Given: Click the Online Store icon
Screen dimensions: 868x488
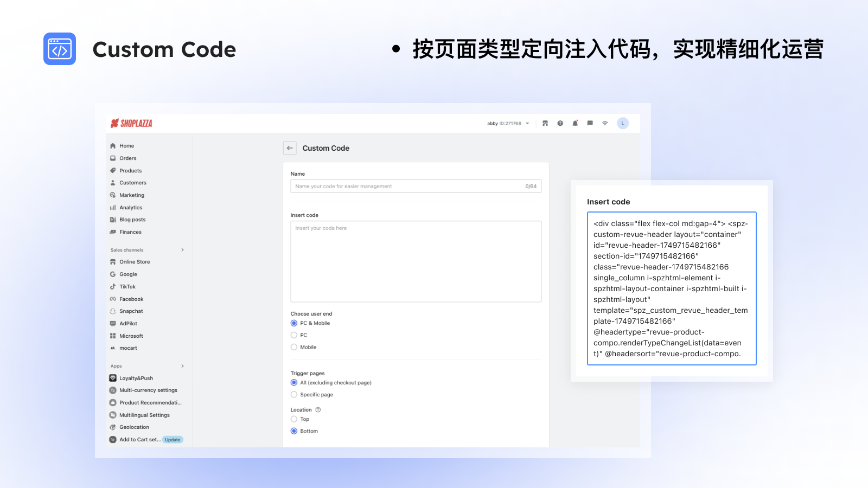Looking at the screenshot, I should [x=113, y=262].
